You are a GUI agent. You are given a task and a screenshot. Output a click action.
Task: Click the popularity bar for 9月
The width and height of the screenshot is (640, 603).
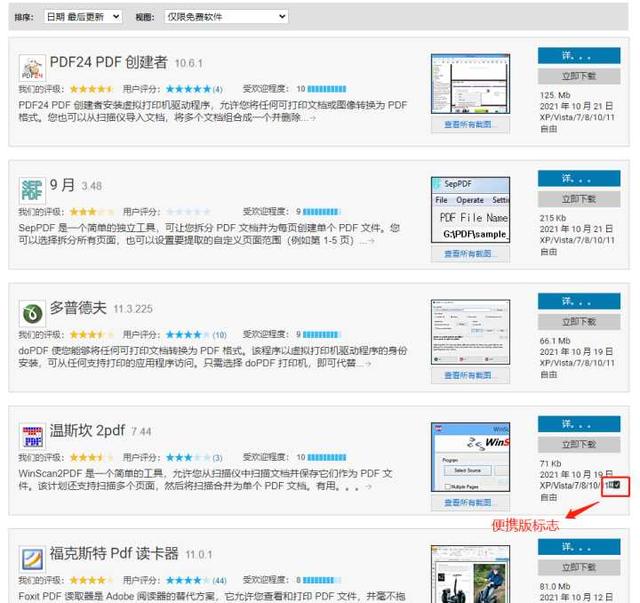pos(322,212)
